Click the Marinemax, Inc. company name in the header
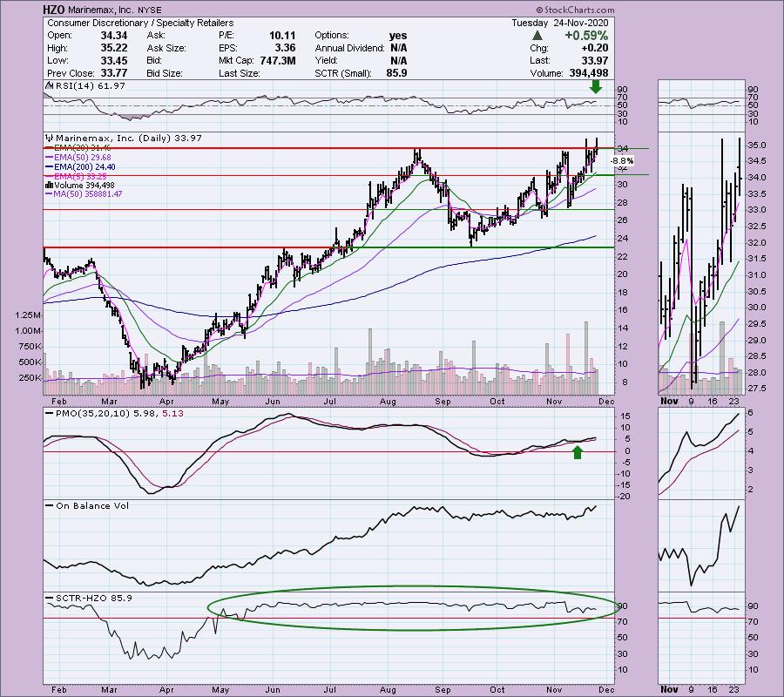 [x=100, y=10]
